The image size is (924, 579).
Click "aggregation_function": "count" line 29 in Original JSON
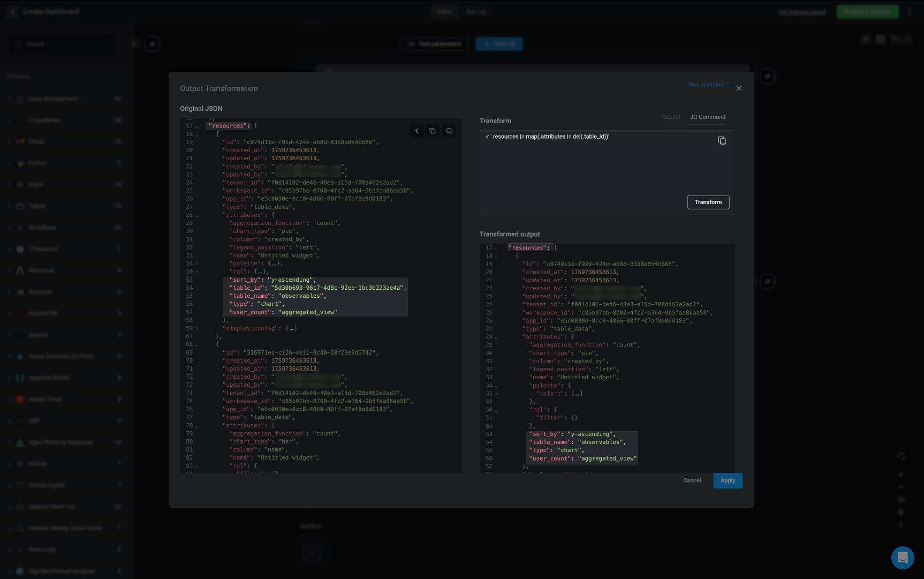(285, 223)
